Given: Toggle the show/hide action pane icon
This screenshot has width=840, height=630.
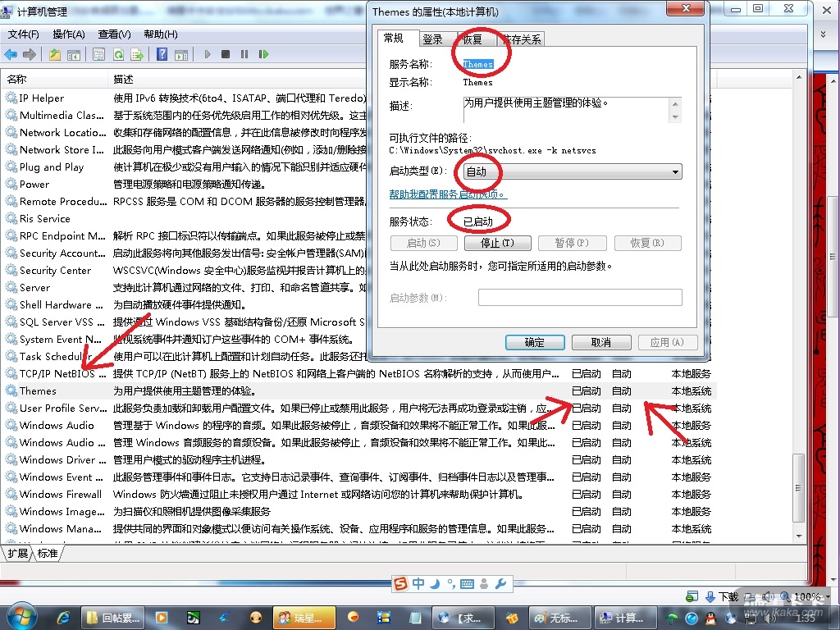Looking at the screenshot, I should 181,54.
